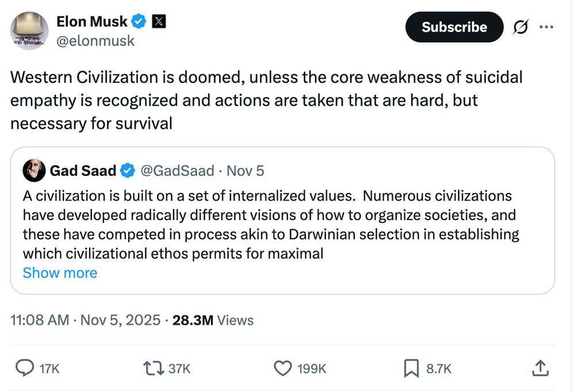This screenshot has width=575, height=392.
Task: Click the Elon Musk display name
Action: 92,22
